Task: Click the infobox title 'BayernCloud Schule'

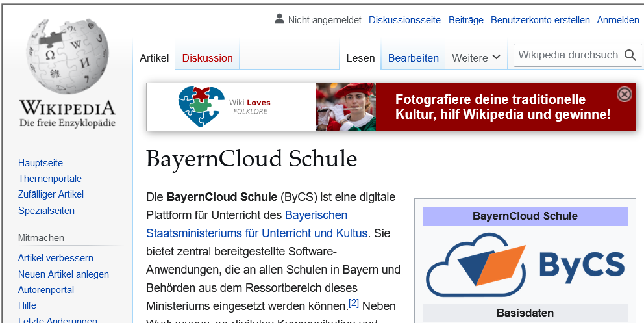Action: [x=525, y=216]
